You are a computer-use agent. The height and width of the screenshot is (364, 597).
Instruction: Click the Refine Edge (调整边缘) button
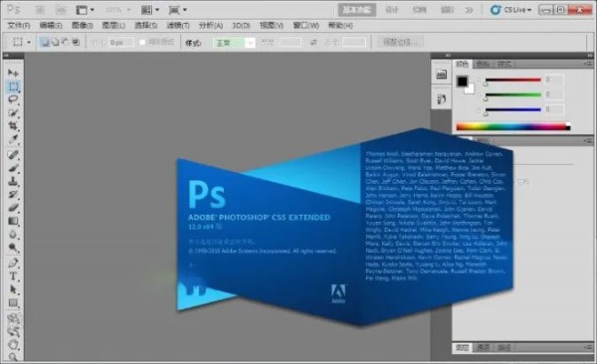[x=399, y=42]
